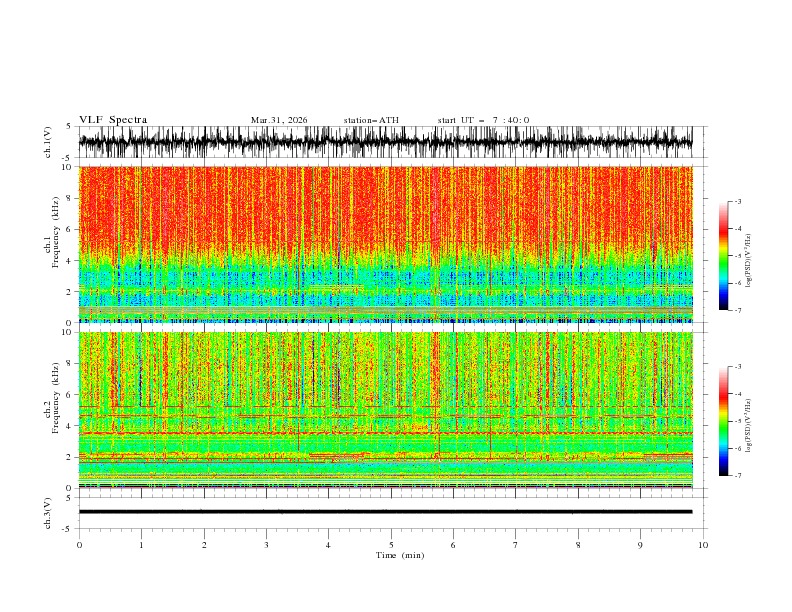
Task: Click the ch.1 voltage waveform trace
Action: coord(385,142)
